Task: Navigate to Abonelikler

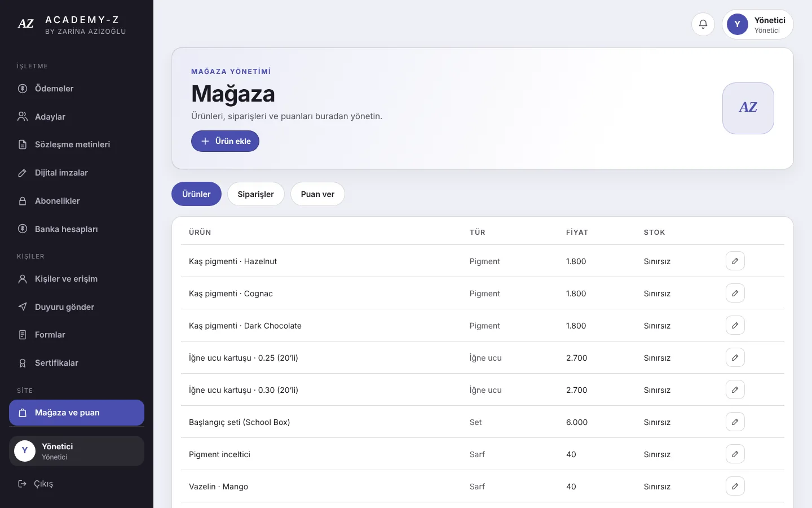Action: click(x=77, y=201)
